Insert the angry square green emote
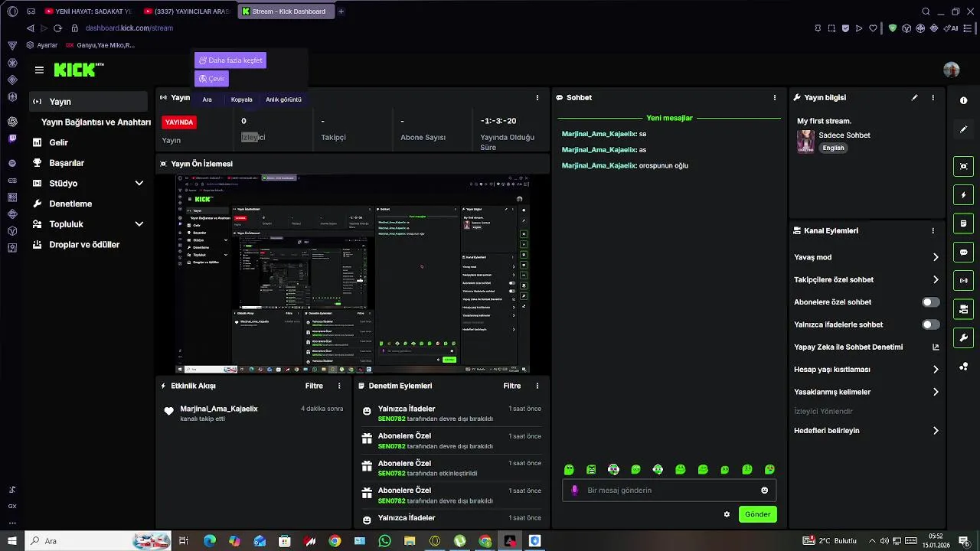Viewport: 980px width, 551px height. (x=591, y=469)
